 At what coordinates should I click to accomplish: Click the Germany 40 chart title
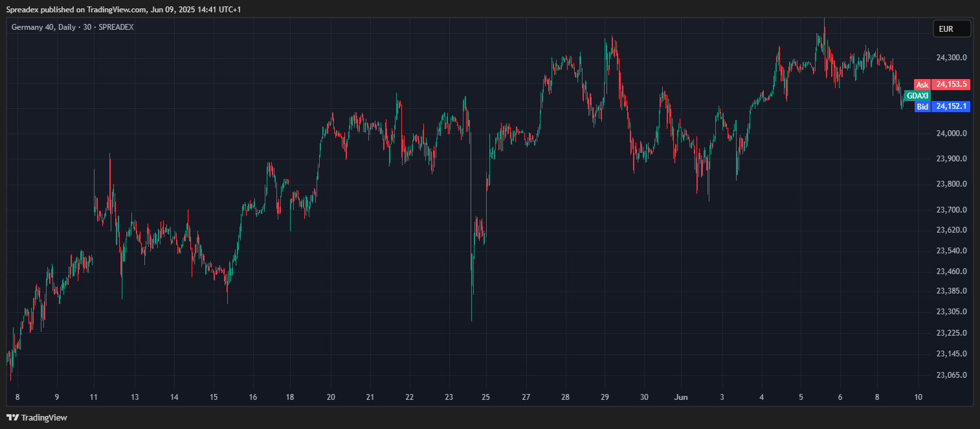pyautogui.click(x=72, y=27)
